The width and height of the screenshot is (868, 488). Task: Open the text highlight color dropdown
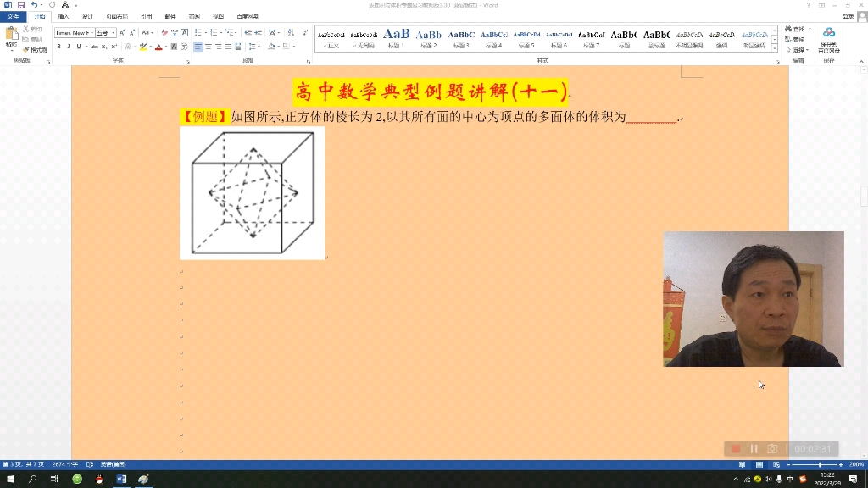point(151,46)
